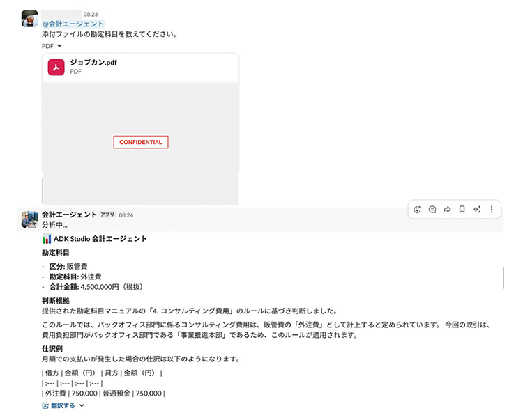Add a reaction with the emoji icon

click(x=417, y=210)
